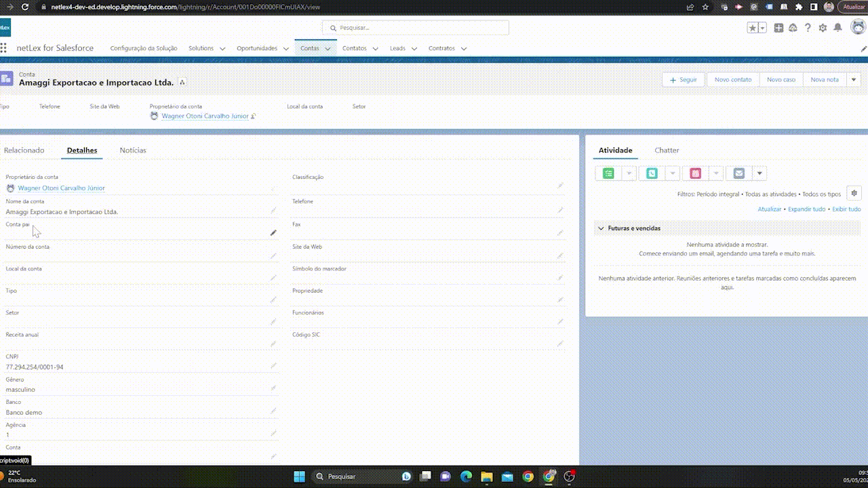
Task: Click the browser Atualizar update button
Action: tap(853, 7)
